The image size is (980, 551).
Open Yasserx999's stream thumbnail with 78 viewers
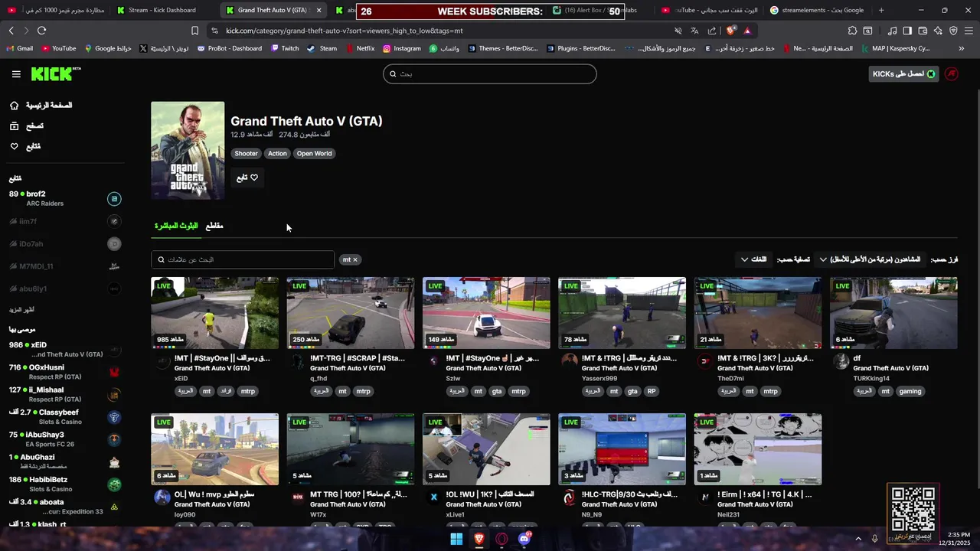pos(622,312)
